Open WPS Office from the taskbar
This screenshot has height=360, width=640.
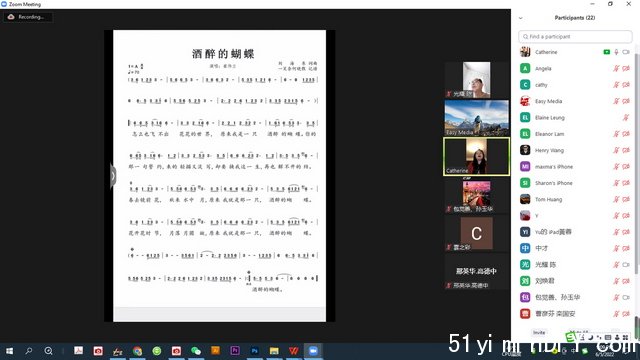pos(293,351)
